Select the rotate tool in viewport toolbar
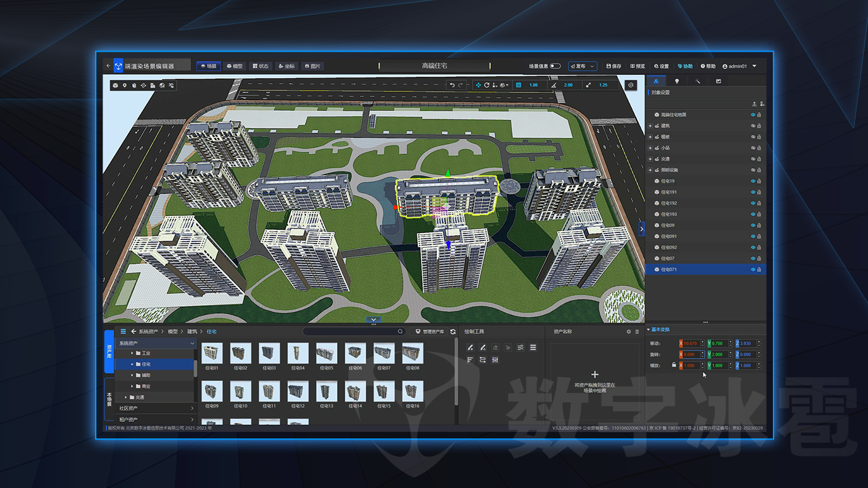The height and width of the screenshot is (488, 868). 486,85
